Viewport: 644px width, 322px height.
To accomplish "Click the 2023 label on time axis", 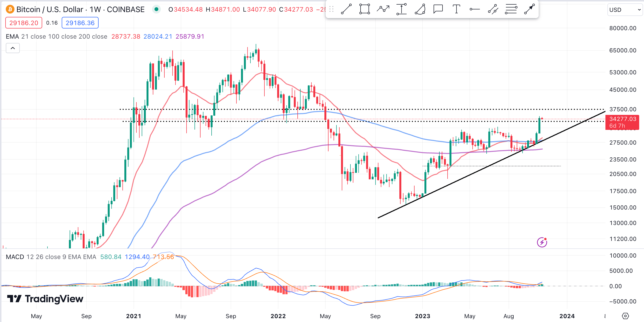I will [423, 316].
